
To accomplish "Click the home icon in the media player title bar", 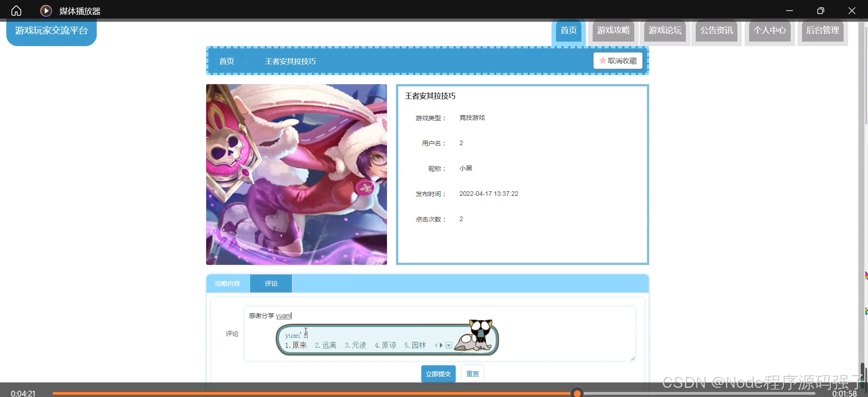I will tap(16, 10).
